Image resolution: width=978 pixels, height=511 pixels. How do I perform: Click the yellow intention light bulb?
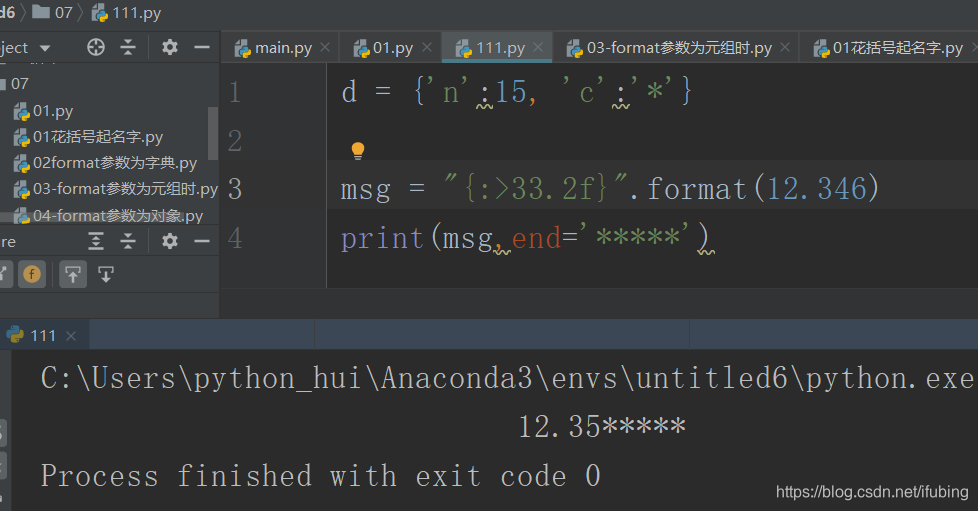click(357, 150)
